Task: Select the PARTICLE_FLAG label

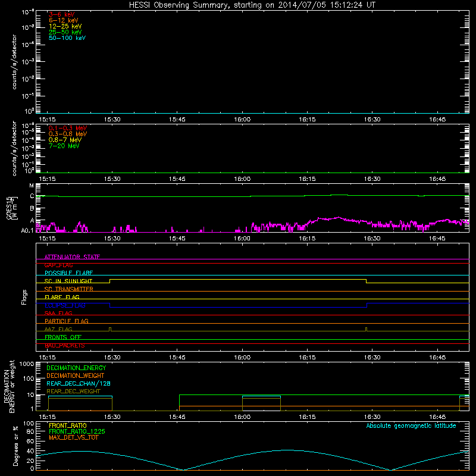Action: tap(67, 321)
